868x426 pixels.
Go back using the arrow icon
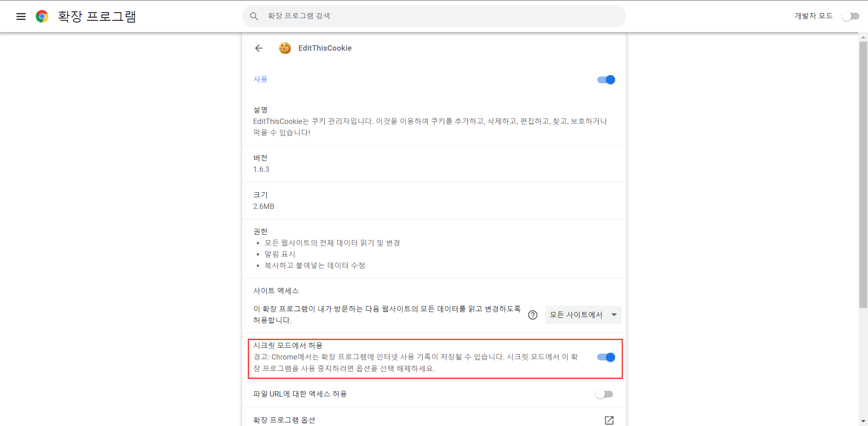point(259,48)
